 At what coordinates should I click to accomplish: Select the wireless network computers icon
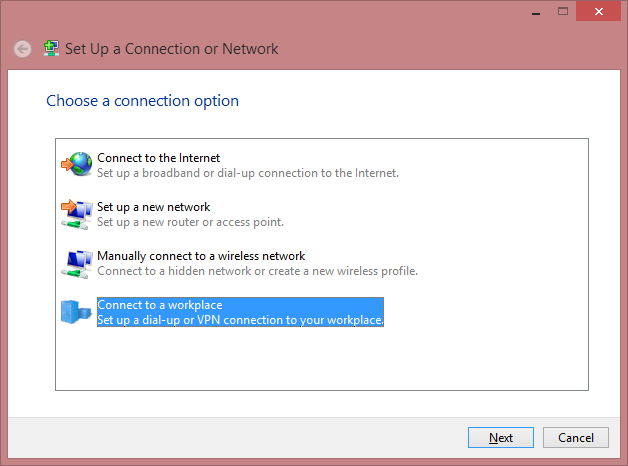click(x=76, y=264)
